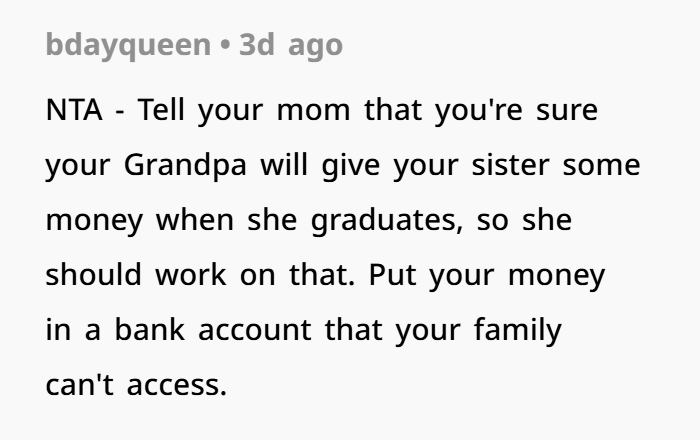The width and height of the screenshot is (700, 440).
Task: Click the word "should" in the fourth line
Action: [94, 274]
